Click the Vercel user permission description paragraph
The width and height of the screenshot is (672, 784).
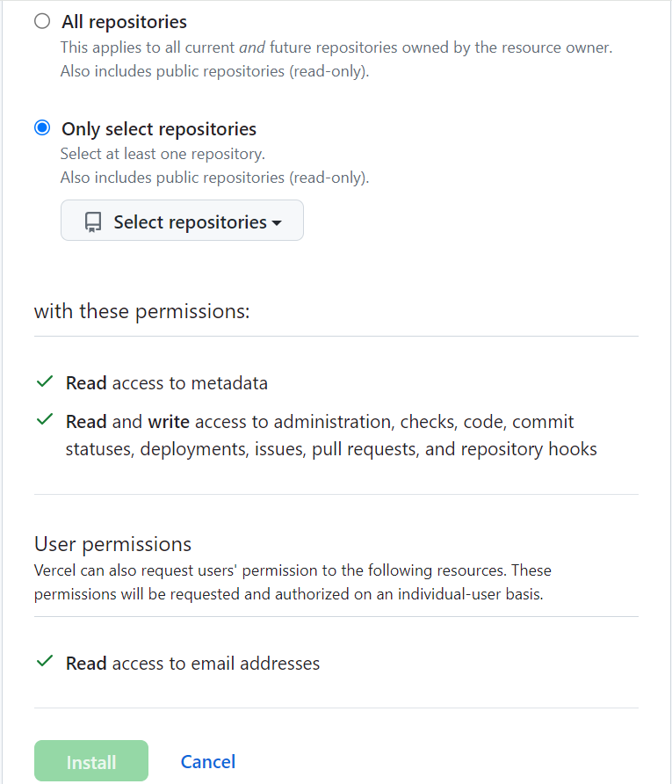[x=293, y=582]
